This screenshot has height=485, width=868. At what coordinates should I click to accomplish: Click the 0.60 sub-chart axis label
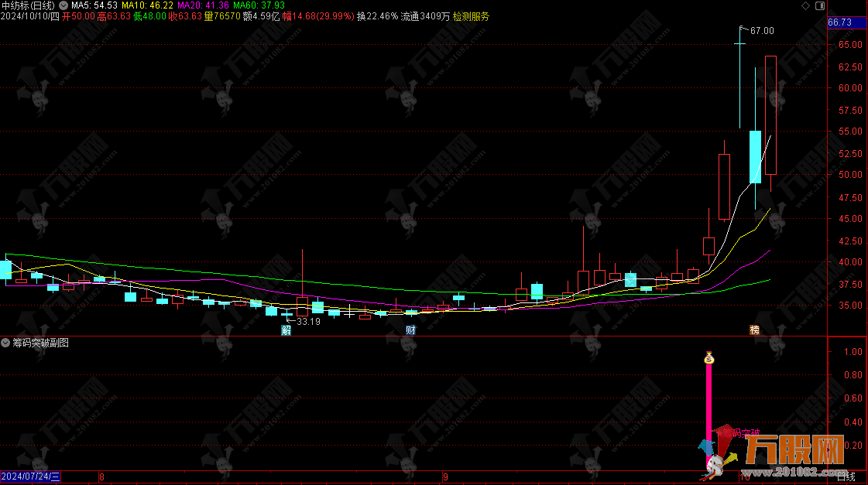[x=853, y=398]
